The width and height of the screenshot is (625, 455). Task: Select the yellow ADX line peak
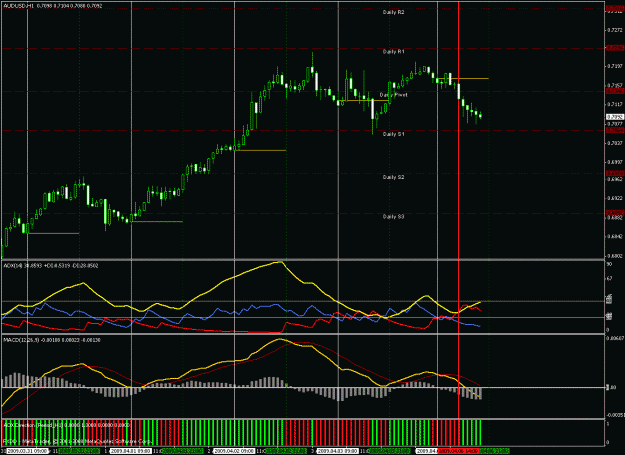[x=280, y=262]
